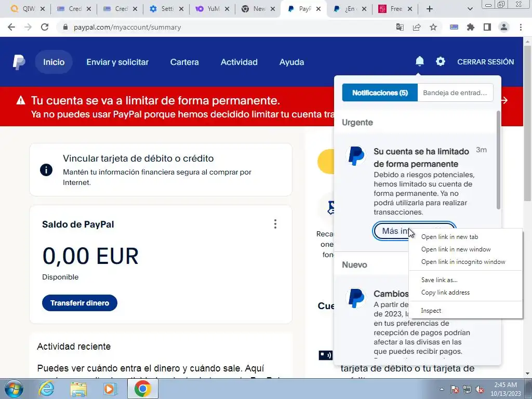Viewport: 532px width, 399px height.
Task: Bookmark this page with star icon
Action: pyautogui.click(x=433, y=27)
